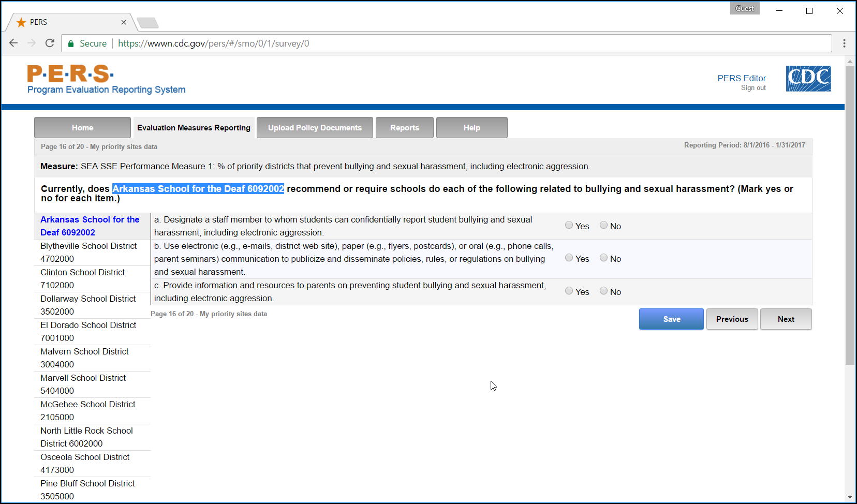
Task: Reload the PERS page
Action: (50, 43)
